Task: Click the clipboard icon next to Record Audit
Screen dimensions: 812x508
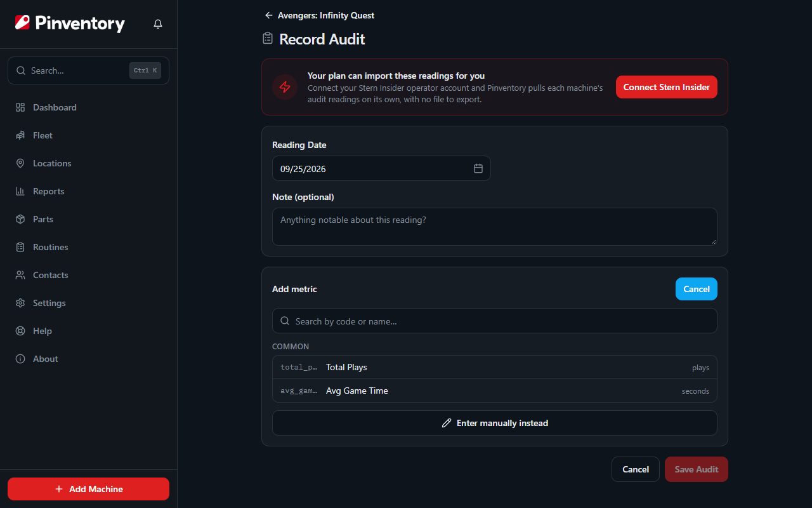Action: click(268, 39)
